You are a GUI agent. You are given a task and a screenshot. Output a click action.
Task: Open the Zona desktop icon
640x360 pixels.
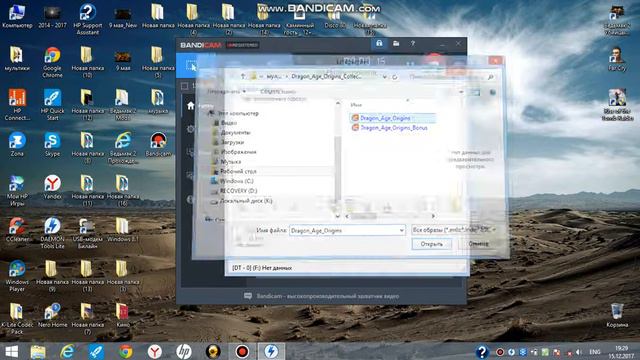pos(17,144)
